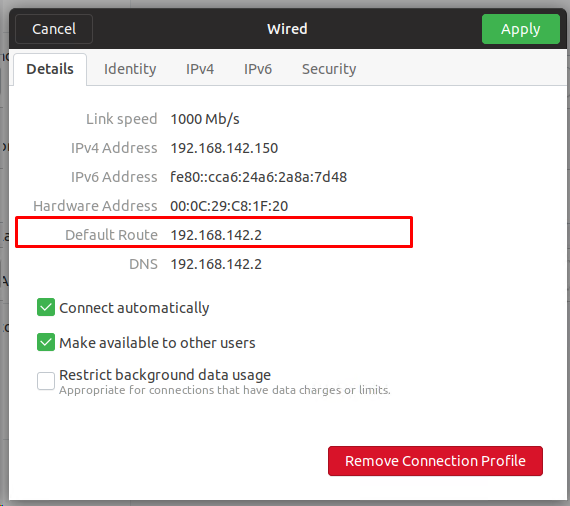Viewport: 570px width, 506px height.
Task: Click the Cancel button
Action: 54,29
